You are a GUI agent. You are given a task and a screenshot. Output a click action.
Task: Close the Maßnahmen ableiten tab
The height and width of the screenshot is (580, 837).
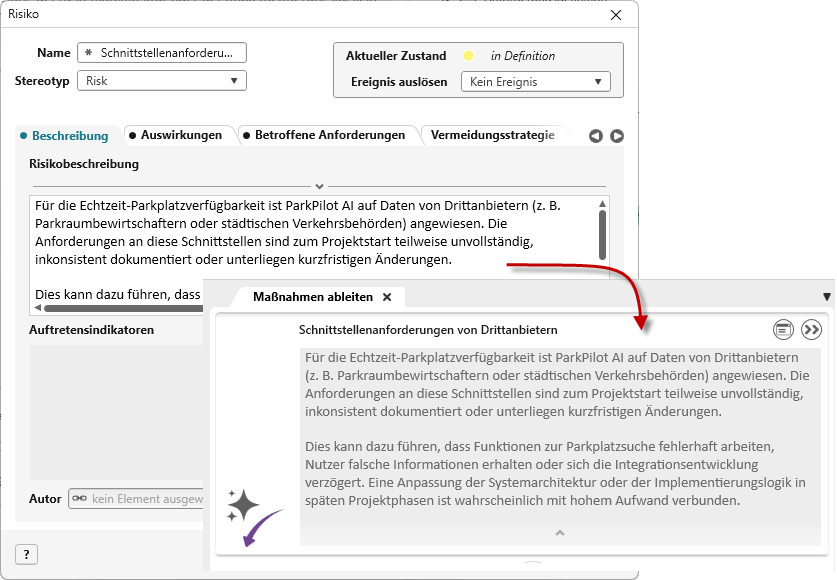click(387, 297)
